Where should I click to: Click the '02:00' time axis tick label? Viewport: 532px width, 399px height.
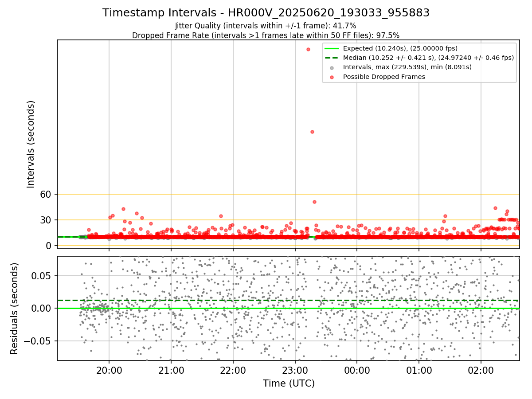coord(481,370)
